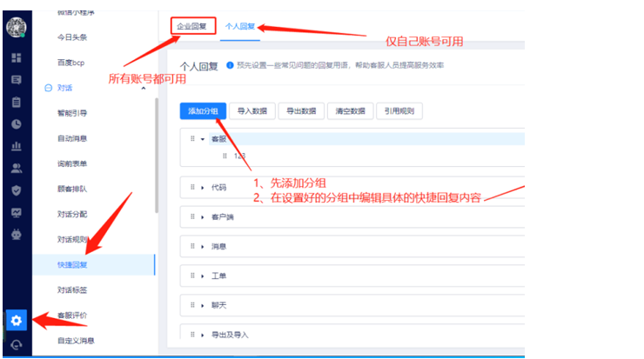Expand the 代码 group
The width and height of the screenshot is (644, 359).
point(202,187)
